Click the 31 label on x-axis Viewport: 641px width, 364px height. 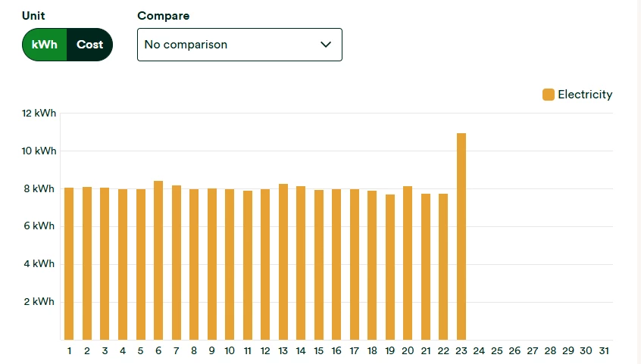pyautogui.click(x=604, y=351)
